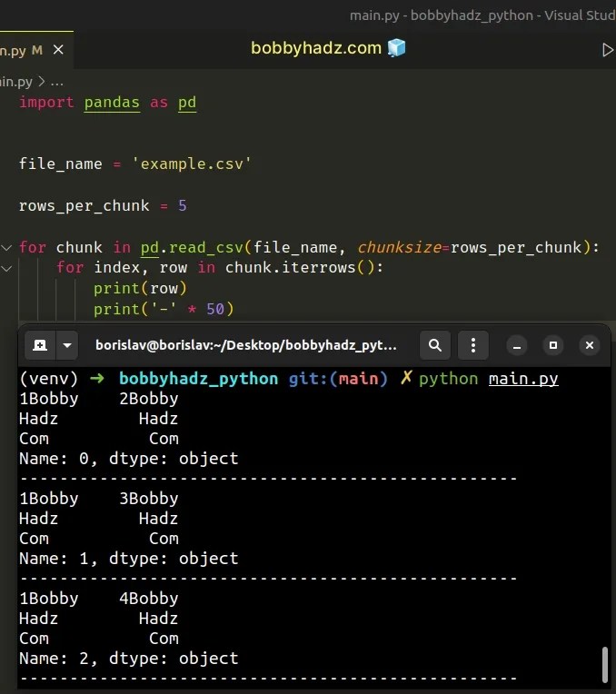The height and width of the screenshot is (694, 616).
Task: Click the 'example.csv' string literal
Action: coord(192,164)
